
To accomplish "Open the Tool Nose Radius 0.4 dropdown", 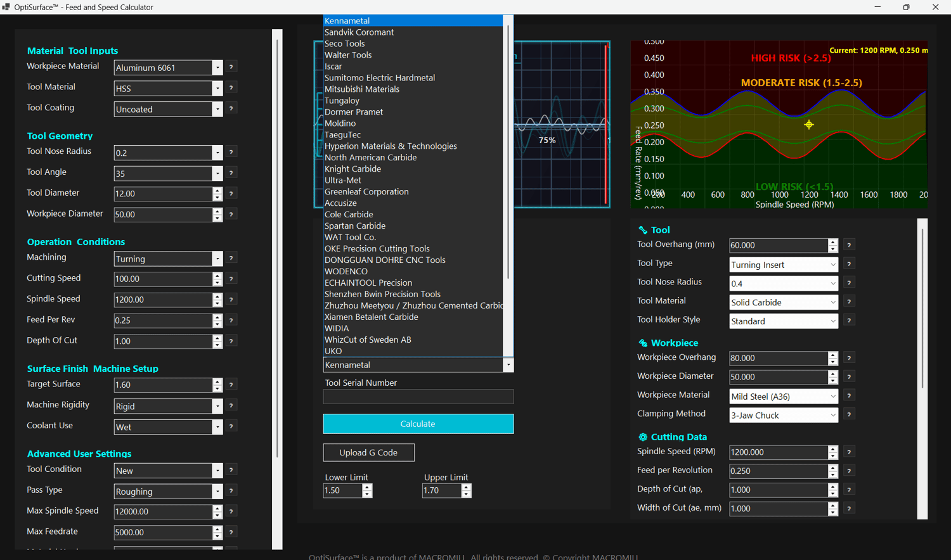I will point(832,284).
